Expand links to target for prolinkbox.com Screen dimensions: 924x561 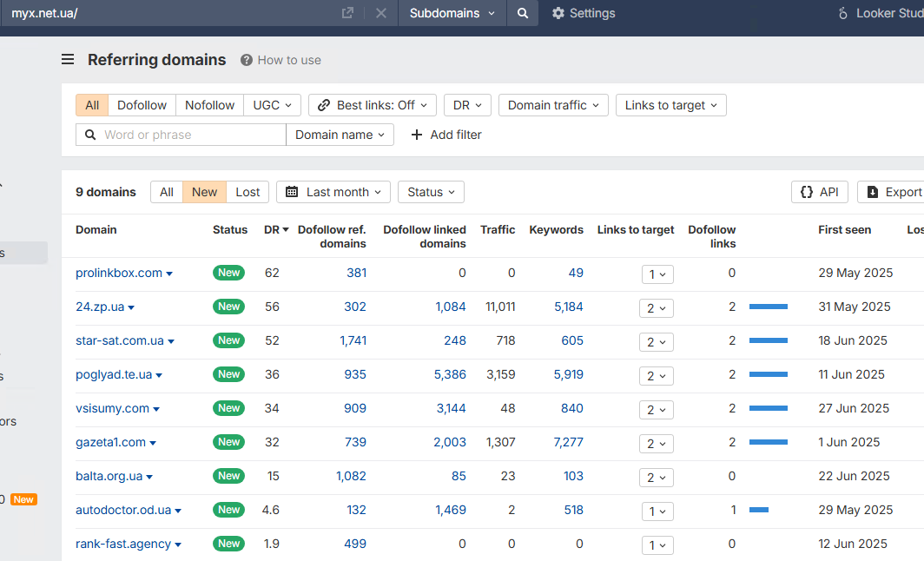[657, 274]
